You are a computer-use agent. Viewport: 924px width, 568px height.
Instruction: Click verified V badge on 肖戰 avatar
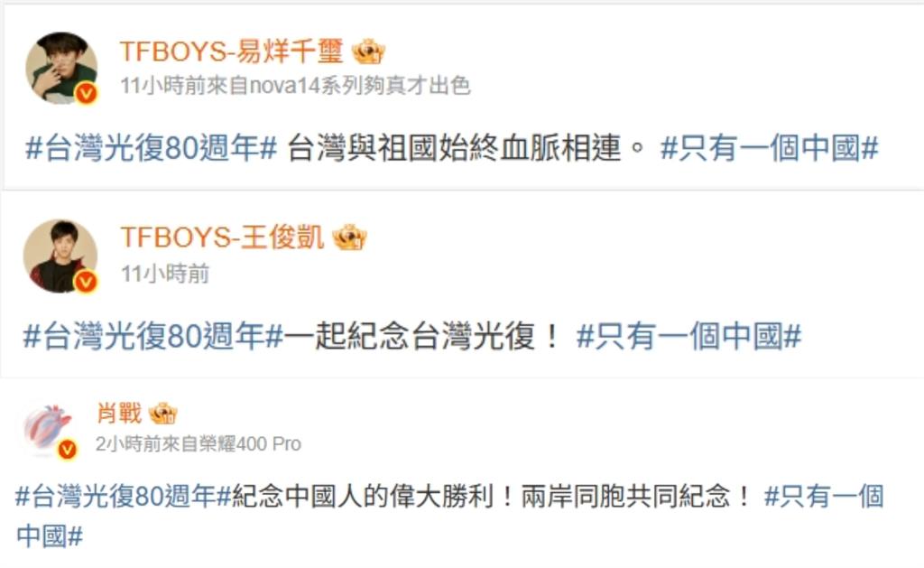67,450
